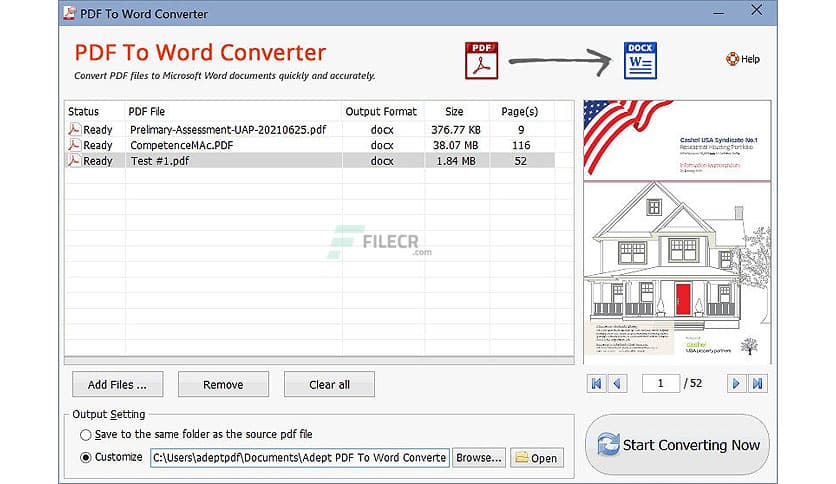Click size value 1.84 MB
The width and height of the screenshot is (836, 484).
456,160
